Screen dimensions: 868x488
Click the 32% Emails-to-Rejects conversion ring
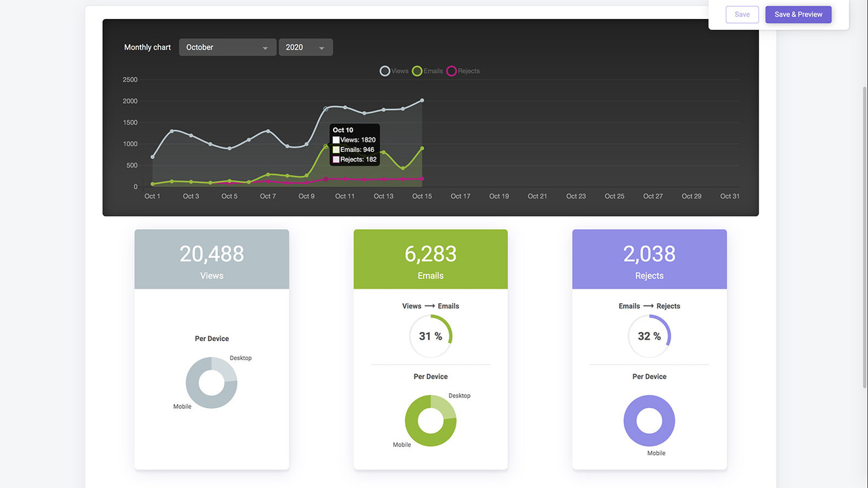[649, 335]
